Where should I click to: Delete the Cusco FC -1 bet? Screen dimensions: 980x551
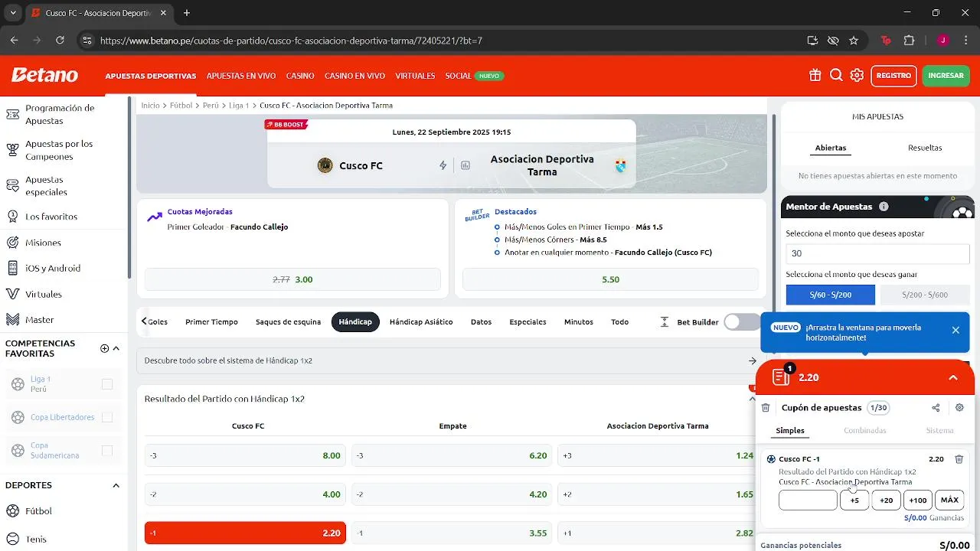(959, 459)
